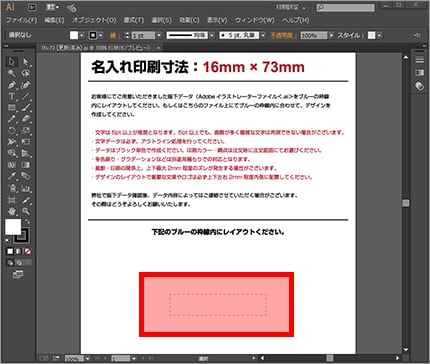The image size is (430, 364).
Task: Expand the fill color dropdown arrow
Action: coord(82,35)
